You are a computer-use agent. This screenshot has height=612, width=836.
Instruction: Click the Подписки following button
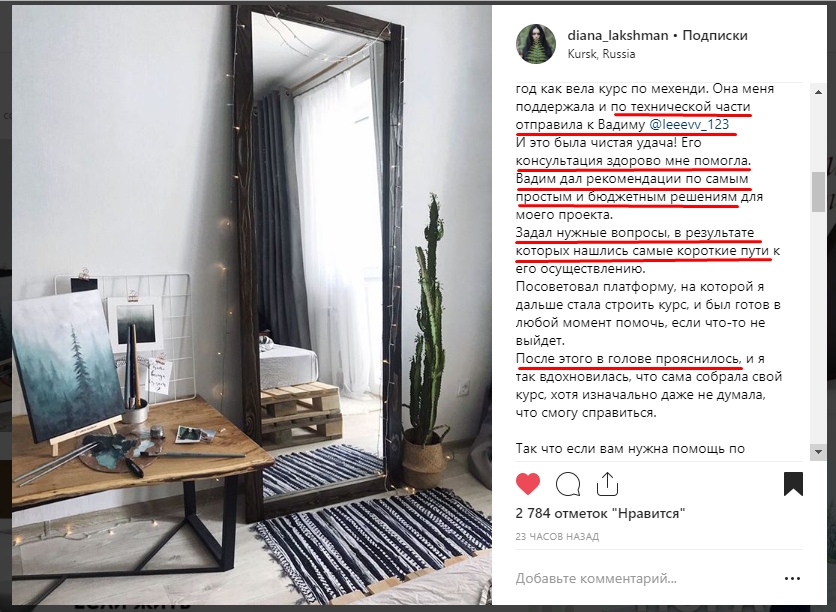pyautogui.click(x=715, y=35)
